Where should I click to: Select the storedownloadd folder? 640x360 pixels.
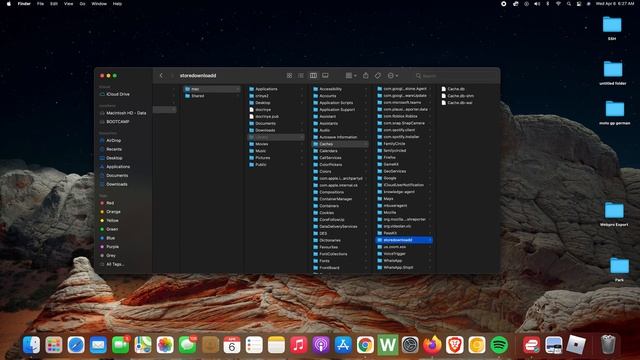click(404, 240)
